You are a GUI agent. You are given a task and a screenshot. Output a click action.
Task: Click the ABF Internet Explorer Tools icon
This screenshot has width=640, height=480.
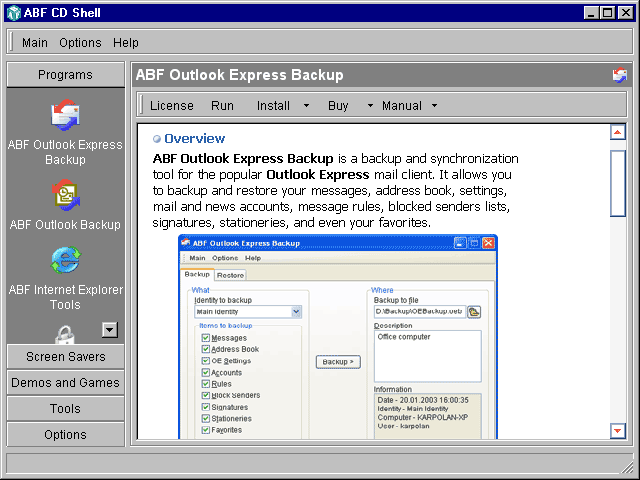coord(65,261)
